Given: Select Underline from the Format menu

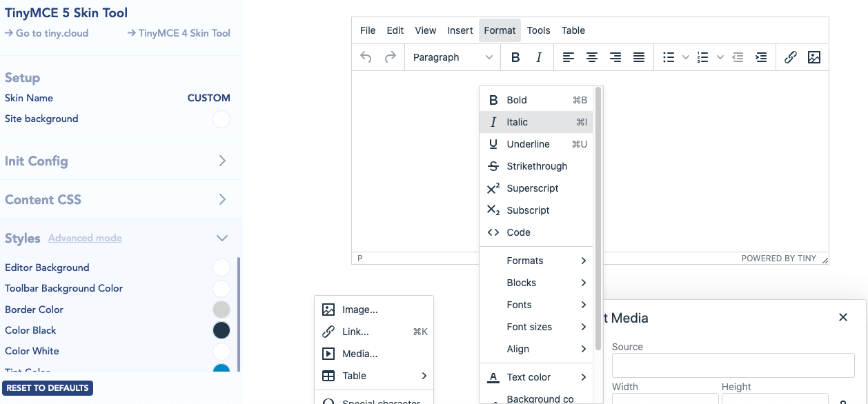Looking at the screenshot, I should click(529, 144).
